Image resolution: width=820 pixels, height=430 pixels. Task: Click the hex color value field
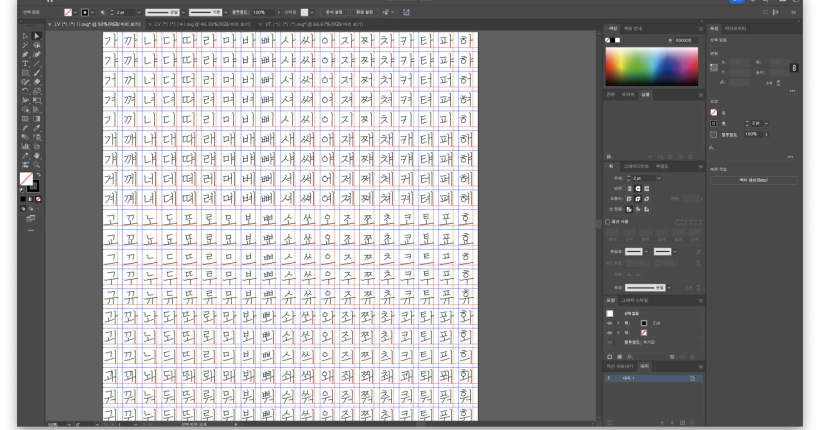coord(684,40)
